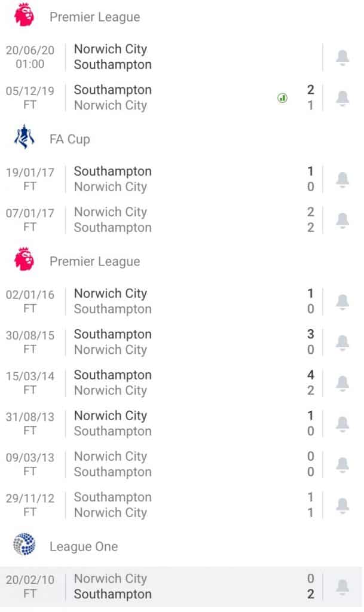Screen dimensions: 364x612
Task: Select the FA Cup competition icon
Action: (23, 139)
